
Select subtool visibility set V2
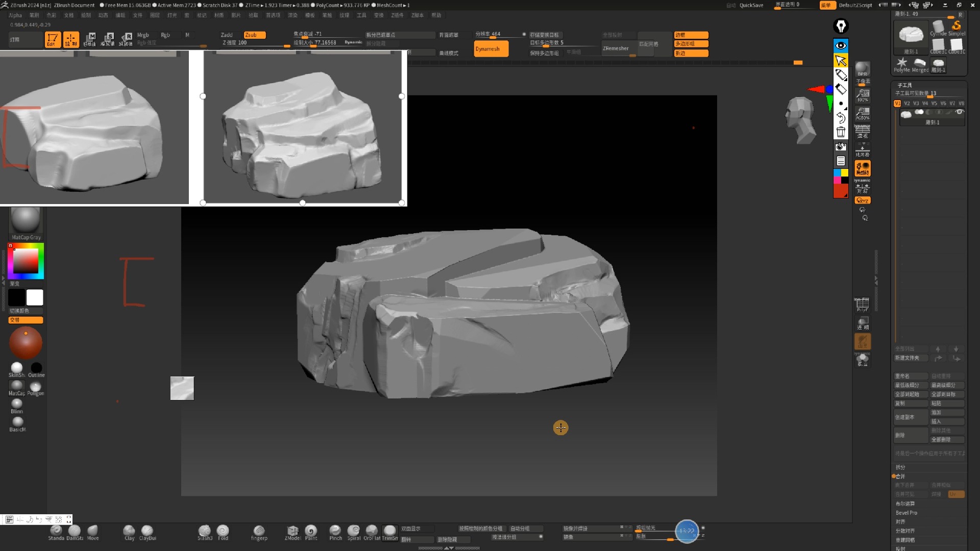point(907,104)
